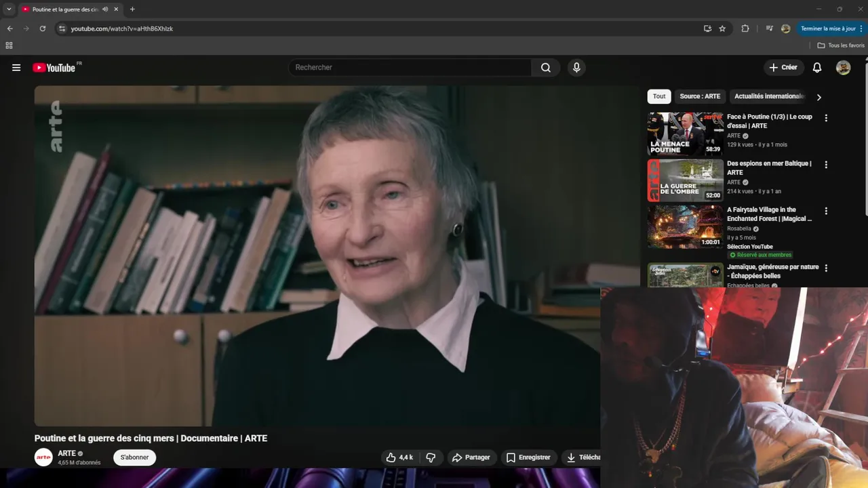Open the La guerre de l'ombre thumbnail
Viewport: 868px width, 488px height.
(685, 180)
